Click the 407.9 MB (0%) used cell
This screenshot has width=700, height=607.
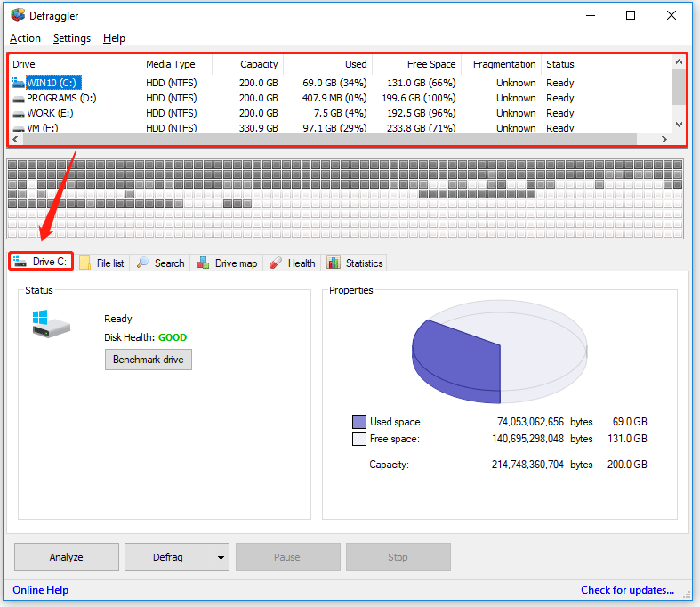pos(334,98)
